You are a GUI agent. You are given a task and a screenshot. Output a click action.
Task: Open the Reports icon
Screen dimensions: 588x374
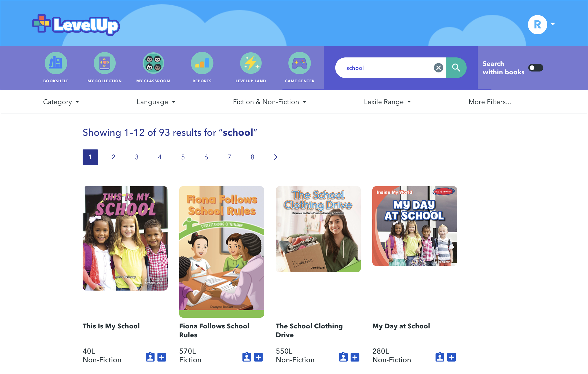(202, 63)
